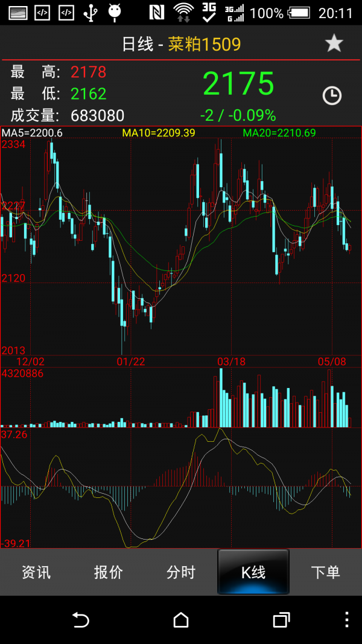The image size is (362, 644).
Task: Open recent apps overview icon
Action: click(x=282, y=619)
